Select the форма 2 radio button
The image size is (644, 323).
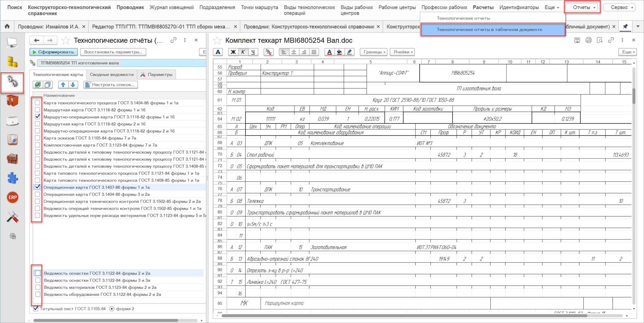click(112, 309)
